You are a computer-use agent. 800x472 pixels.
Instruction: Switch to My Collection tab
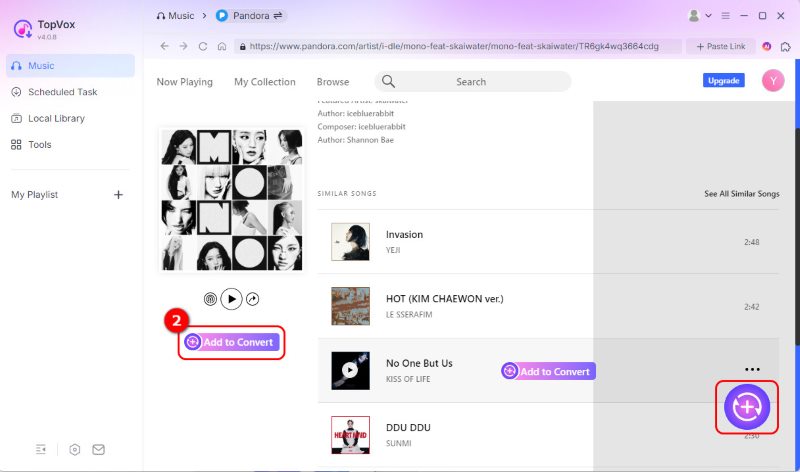coord(264,82)
